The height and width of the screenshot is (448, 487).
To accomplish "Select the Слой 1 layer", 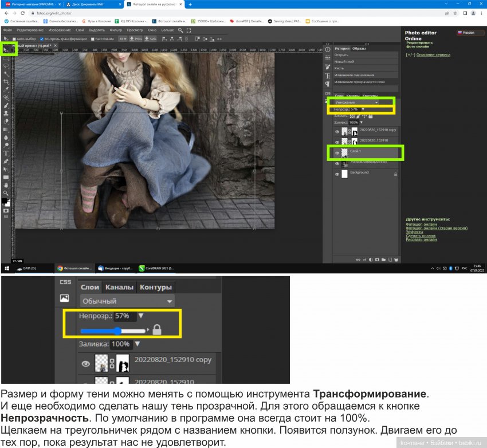I will click(367, 152).
